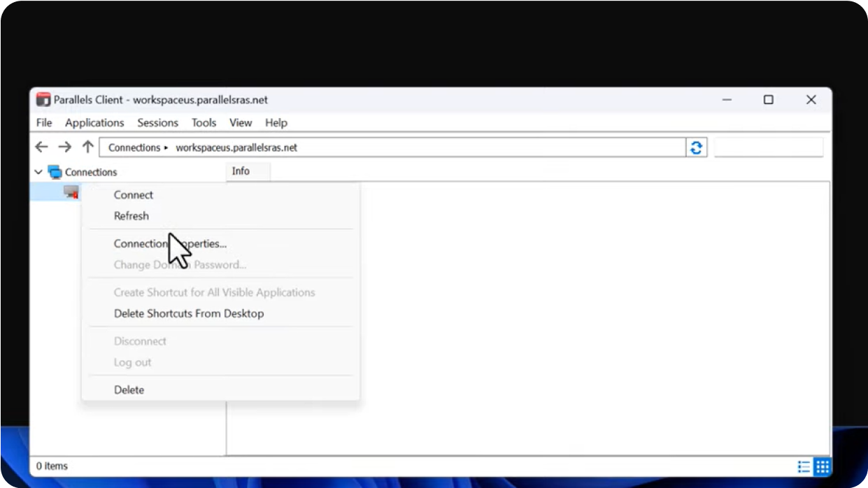Click the breadcrumb arrow after Connections
This screenshot has width=868, height=488.
pos(166,148)
